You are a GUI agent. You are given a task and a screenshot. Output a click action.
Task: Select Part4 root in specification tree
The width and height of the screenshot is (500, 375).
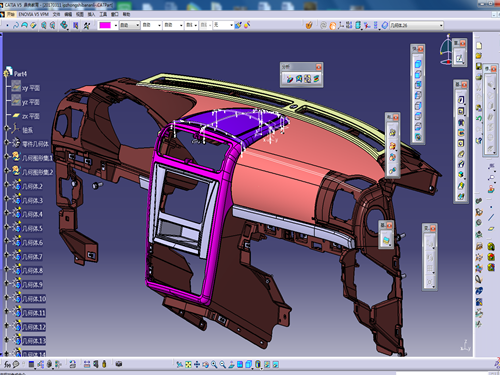[20, 74]
